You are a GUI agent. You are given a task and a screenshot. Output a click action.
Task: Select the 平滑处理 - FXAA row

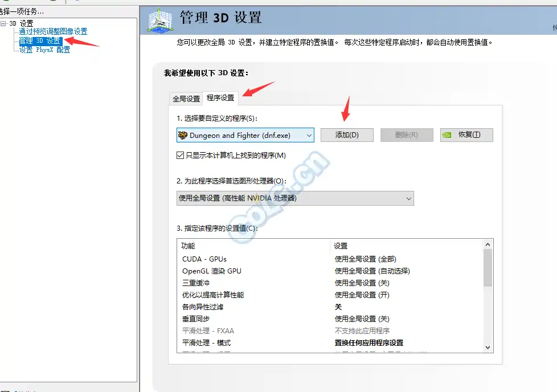pyautogui.click(x=330, y=331)
